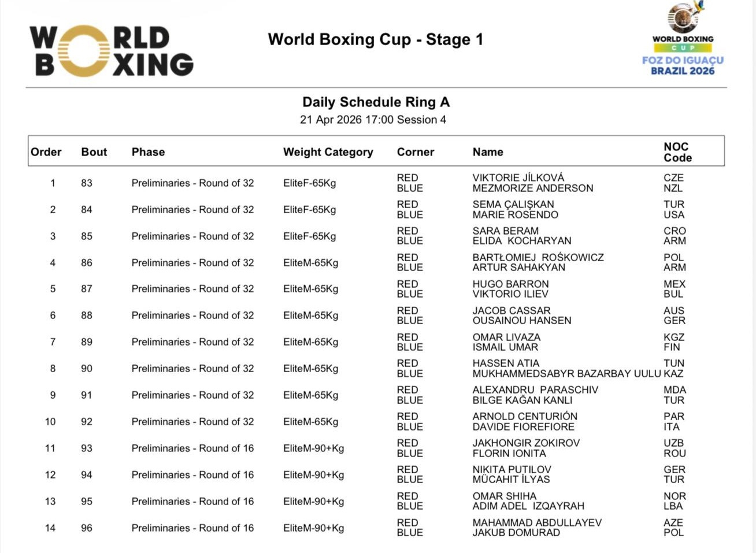The image size is (756, 553).
Task: Click the session date 21 Apr 2026 line
Action: (x=373, y=120)
